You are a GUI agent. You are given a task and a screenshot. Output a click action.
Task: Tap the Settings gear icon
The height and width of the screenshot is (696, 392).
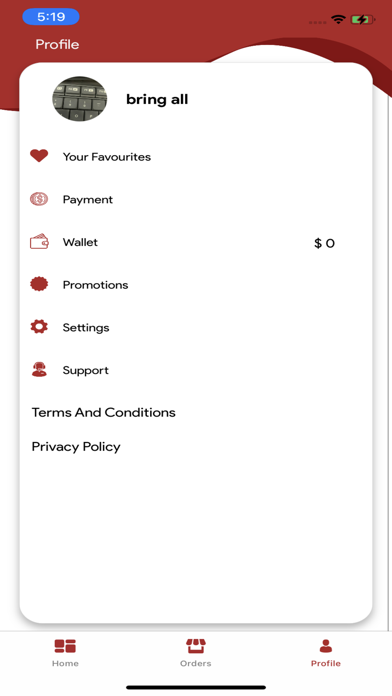pyautogui.click(x=39, y=327)
